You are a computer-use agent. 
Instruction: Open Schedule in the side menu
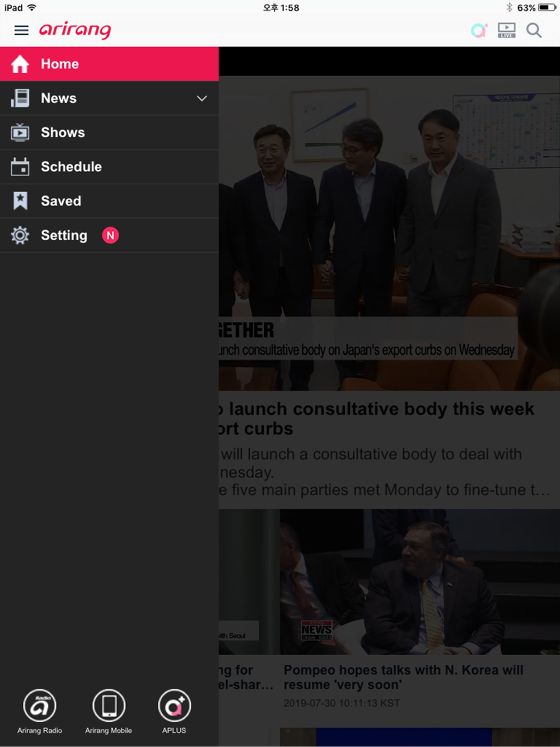pyautogui.click(x=71, y=167)
